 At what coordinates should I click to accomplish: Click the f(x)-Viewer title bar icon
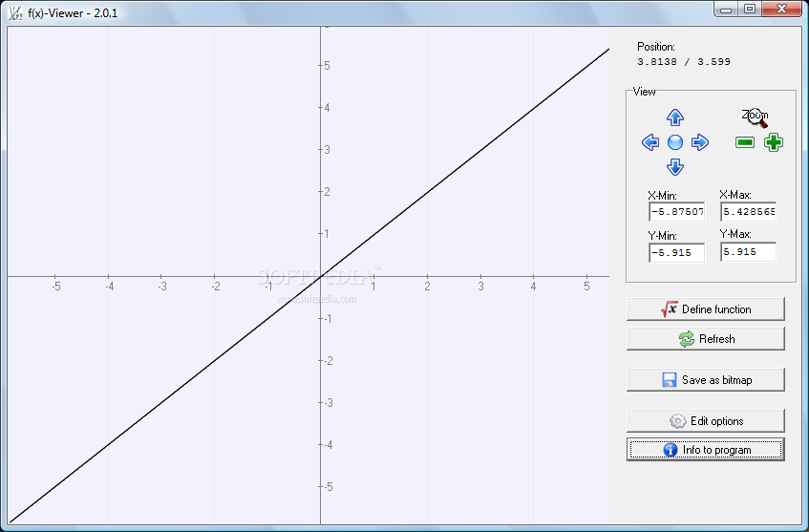[x=15, y=13]
